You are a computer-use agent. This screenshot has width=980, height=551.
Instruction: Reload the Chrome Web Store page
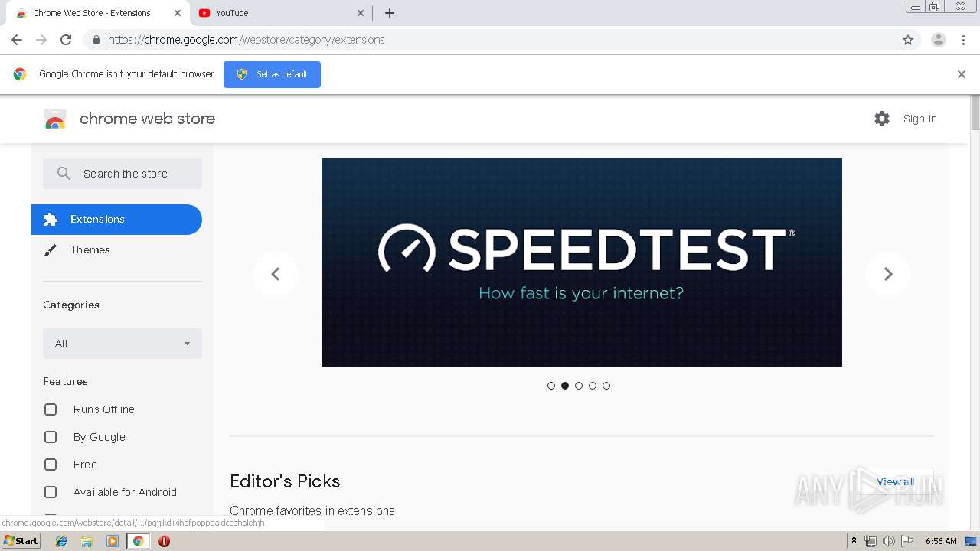click(66, 40)
